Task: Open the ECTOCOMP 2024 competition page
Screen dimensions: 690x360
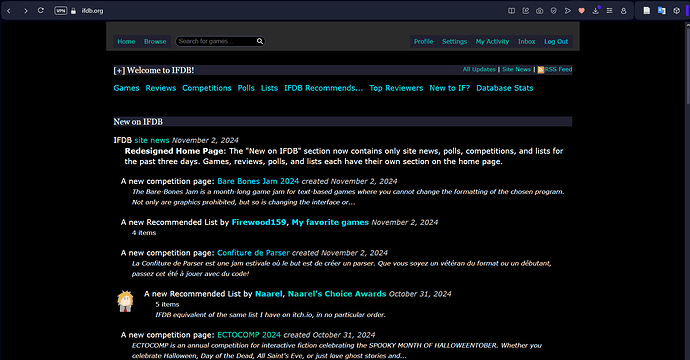Action: 249,335
